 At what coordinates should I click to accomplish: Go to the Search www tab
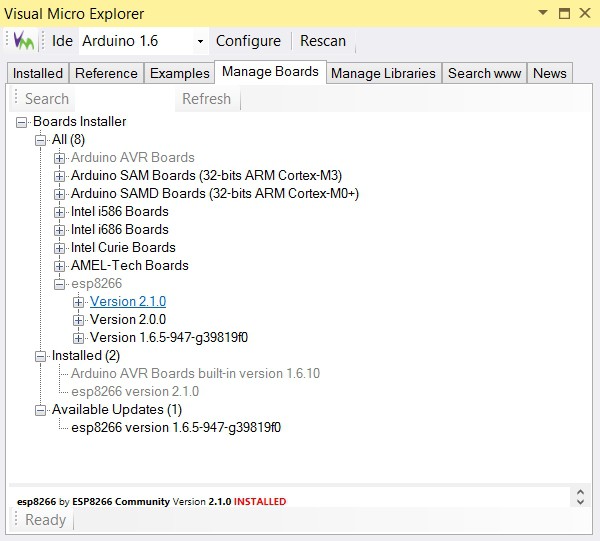point(484,73)
